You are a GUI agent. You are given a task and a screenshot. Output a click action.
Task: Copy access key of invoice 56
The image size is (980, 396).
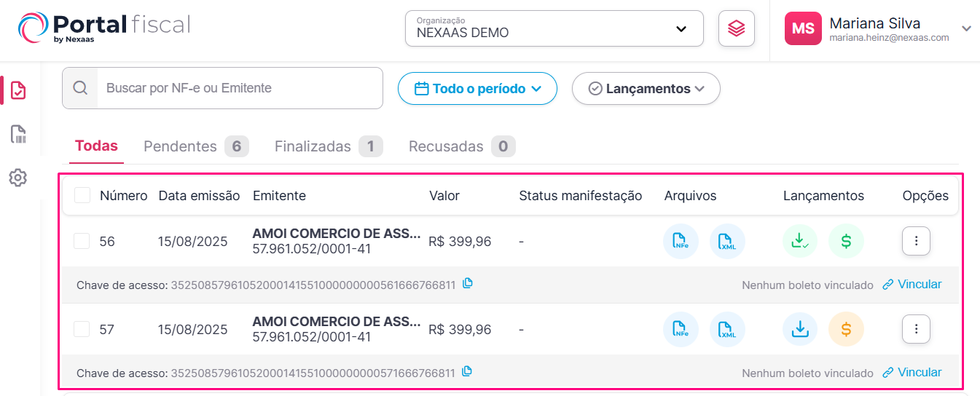click(468, 283)
